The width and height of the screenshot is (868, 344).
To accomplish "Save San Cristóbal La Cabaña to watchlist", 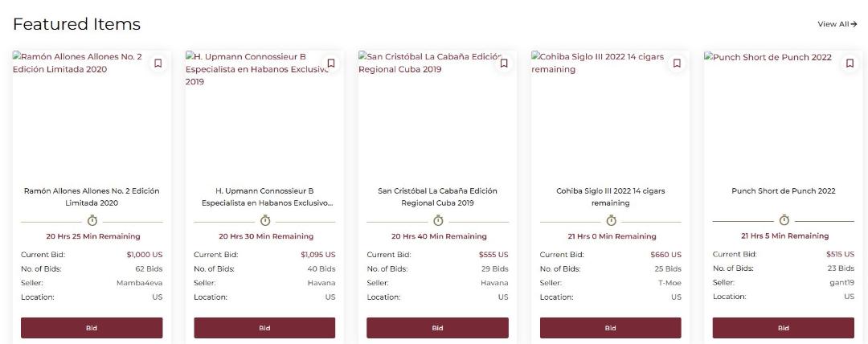I will coord(504,63).
